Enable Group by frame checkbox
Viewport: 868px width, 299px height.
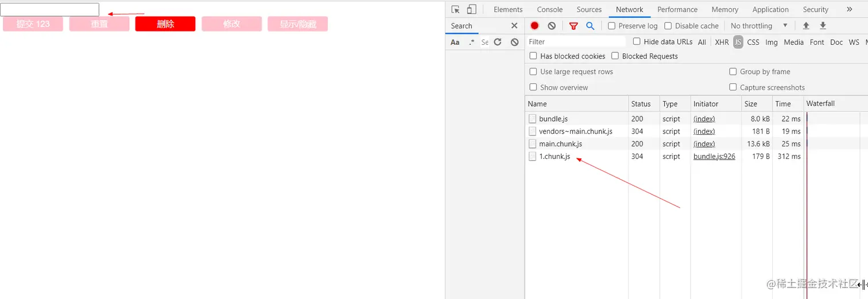[x=733, y=72]
